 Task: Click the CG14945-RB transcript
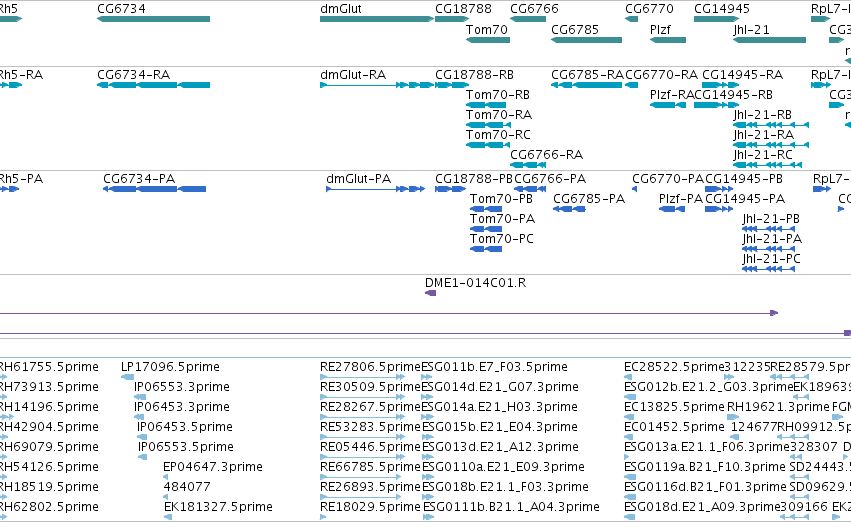click(714, 105)
